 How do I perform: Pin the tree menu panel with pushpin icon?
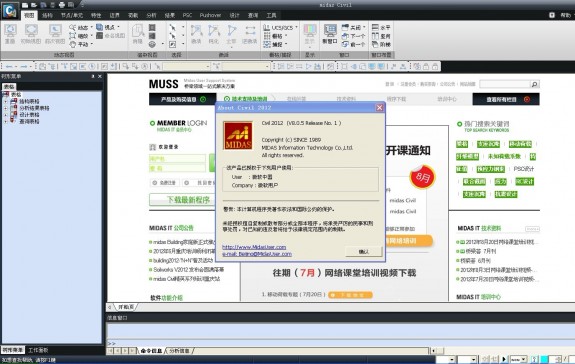[93, 76]
